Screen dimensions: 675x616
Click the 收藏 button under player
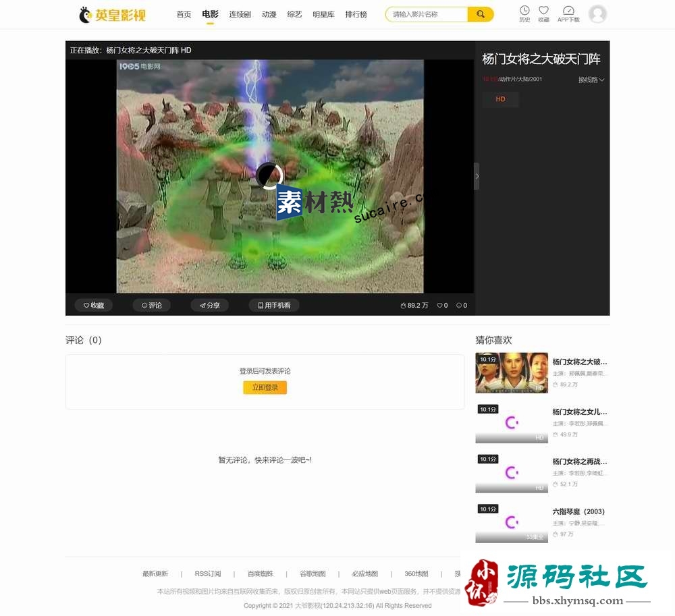(93, 305)
